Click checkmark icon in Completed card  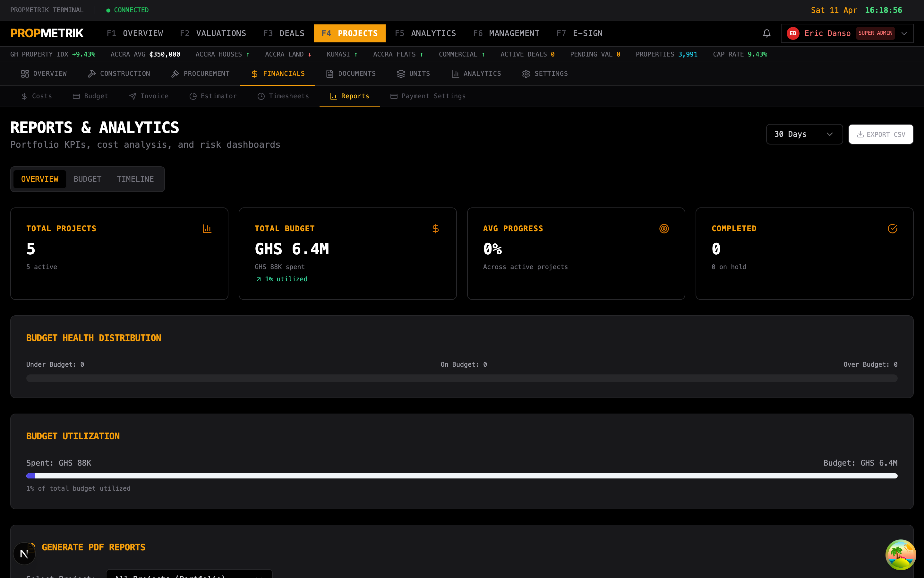892,229
